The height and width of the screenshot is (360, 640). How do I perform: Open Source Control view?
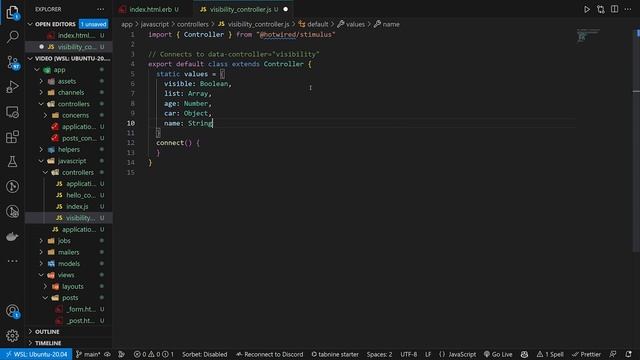coord(12,62)
